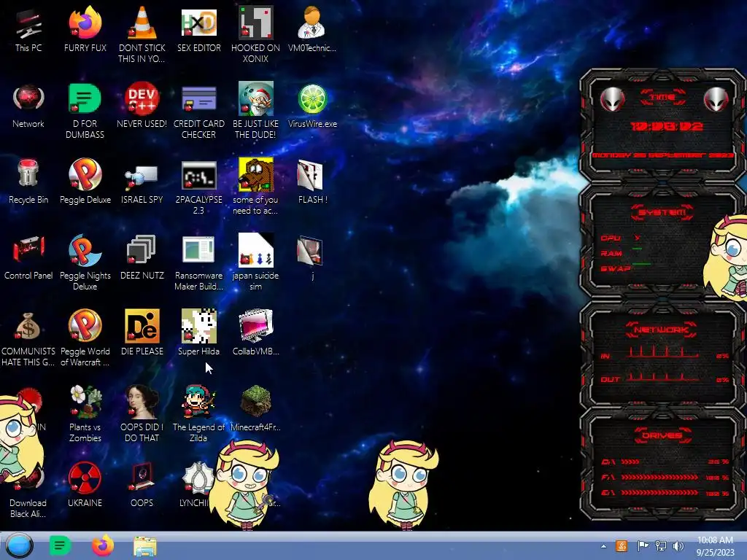Show hidden system tray icons
Viewport: 747px width, 560px height.
click(603, 546)
